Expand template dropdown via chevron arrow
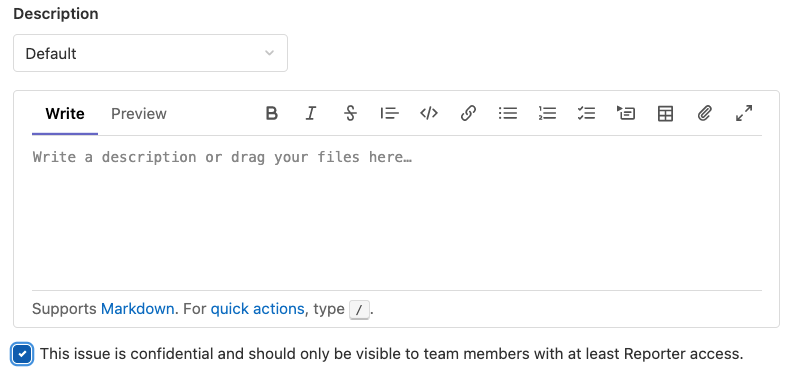Image resolution: width=791 pixels, height=382 pixels. [269, 53]
